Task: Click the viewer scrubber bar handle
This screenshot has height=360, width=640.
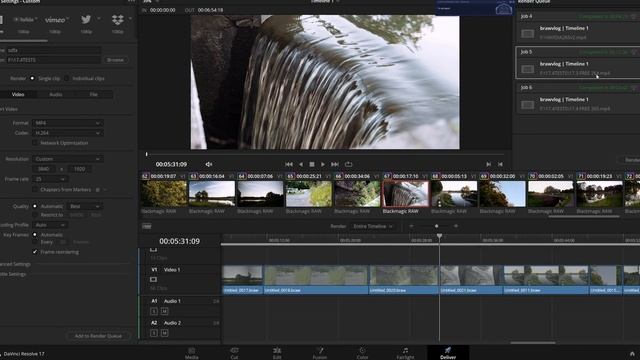Action: [147, 154]
